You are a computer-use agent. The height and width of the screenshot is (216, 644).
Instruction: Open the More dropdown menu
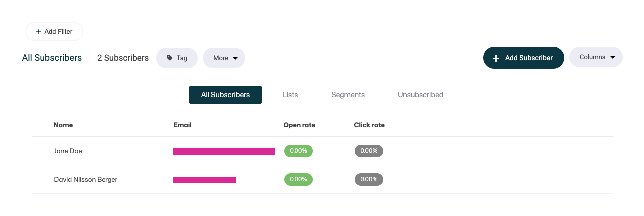pyautogui.click(x=224, y=58)
